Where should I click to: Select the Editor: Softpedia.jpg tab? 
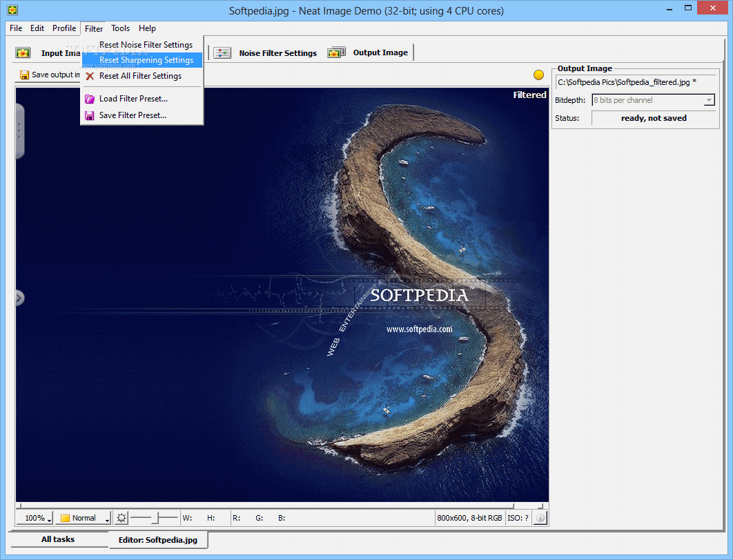pyautogui.click(x=158, y=540)
